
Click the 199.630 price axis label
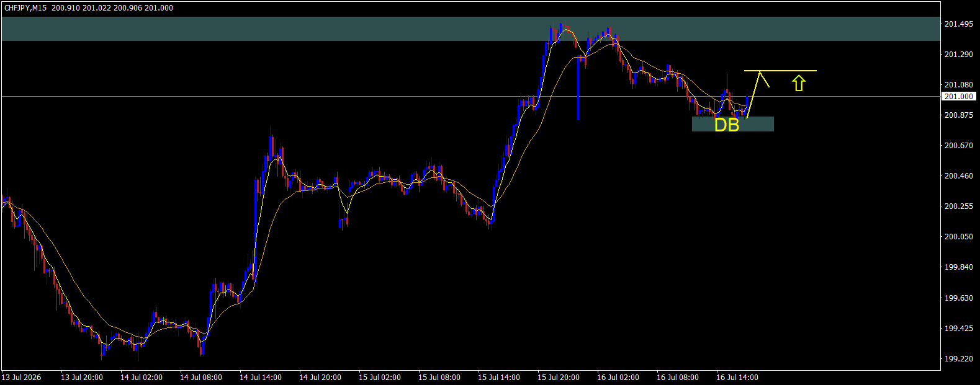[x=959, y=298]
